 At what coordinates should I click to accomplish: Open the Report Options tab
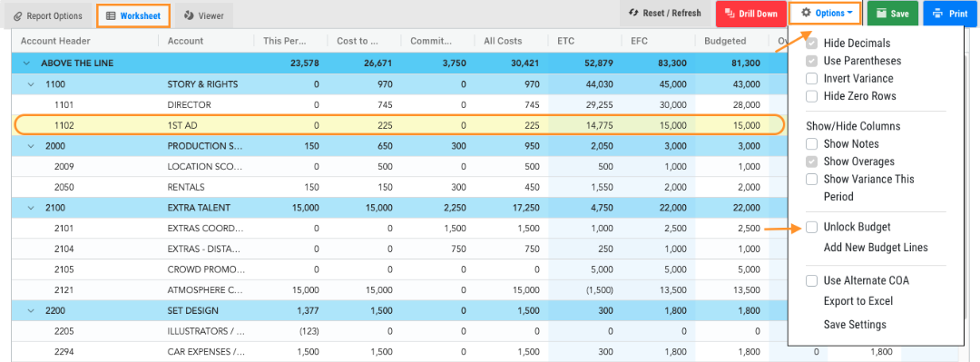[x=47, y=15]
